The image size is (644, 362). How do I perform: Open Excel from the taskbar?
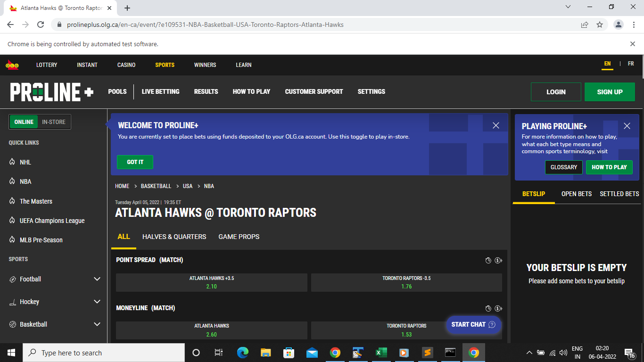(381, 353)
